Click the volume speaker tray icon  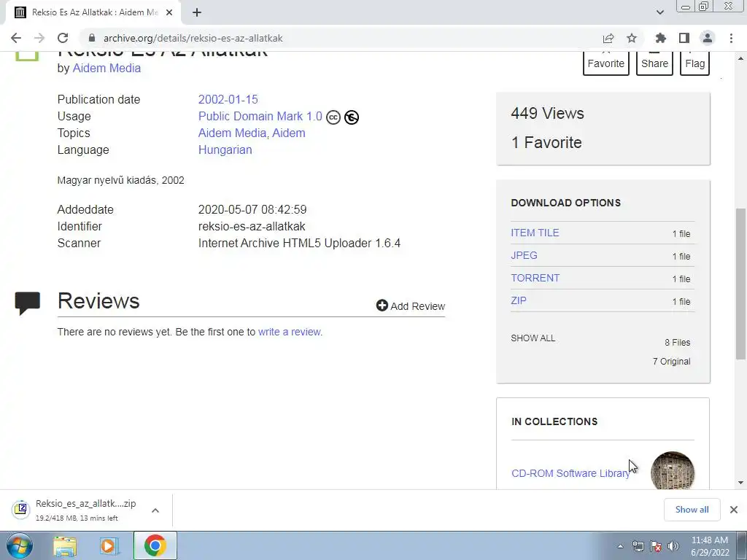click(x=673, y=546)
